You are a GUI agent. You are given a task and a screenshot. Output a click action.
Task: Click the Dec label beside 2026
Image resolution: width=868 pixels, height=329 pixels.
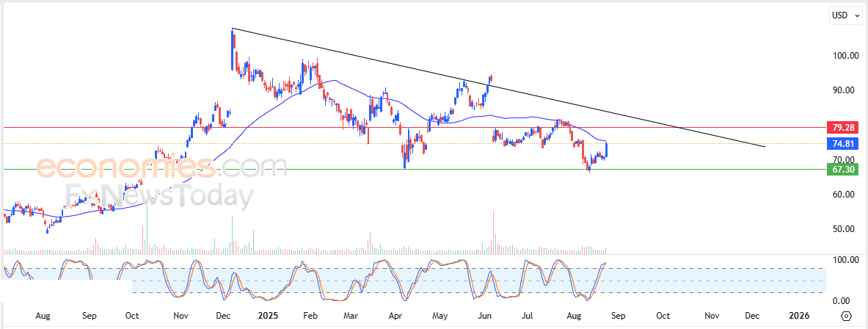pyautogui.click(x=752, y=316)
